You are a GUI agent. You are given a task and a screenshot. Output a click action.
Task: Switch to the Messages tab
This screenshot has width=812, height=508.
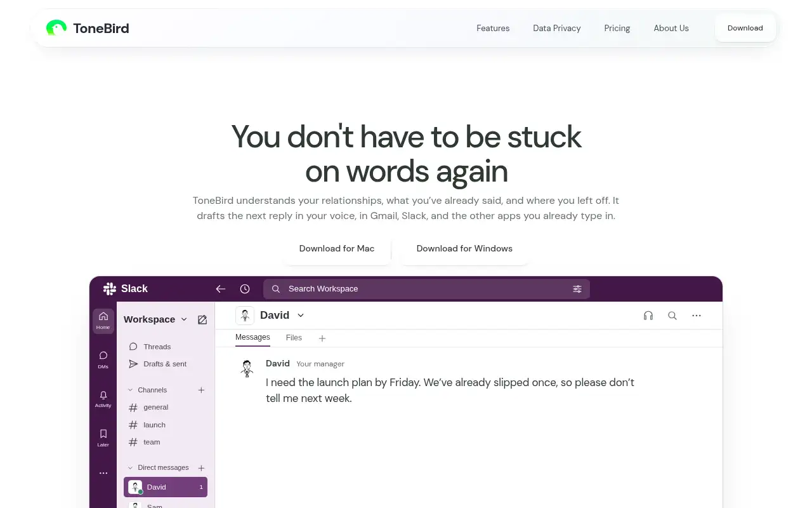pyautogui.click(x=252, y=338)
